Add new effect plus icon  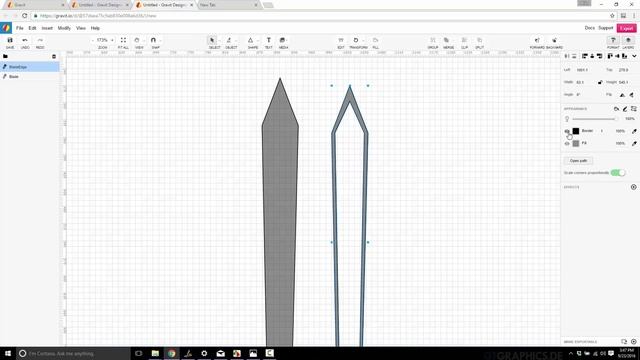[x=633, y=187]
